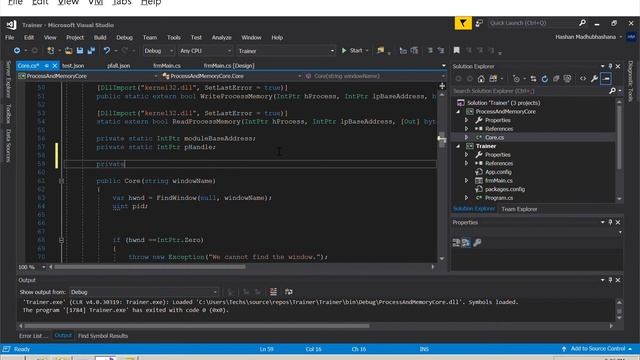
Task: Pin the Core.cs tab
Action: (47, 66)
